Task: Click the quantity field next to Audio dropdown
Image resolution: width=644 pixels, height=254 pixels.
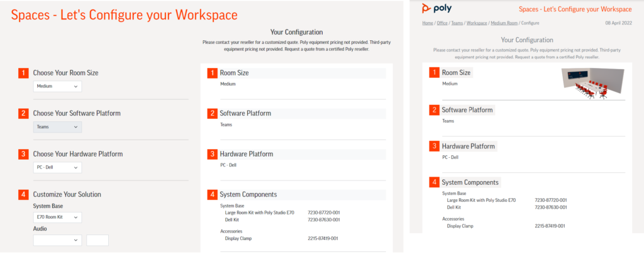Action: pos(97,240)
